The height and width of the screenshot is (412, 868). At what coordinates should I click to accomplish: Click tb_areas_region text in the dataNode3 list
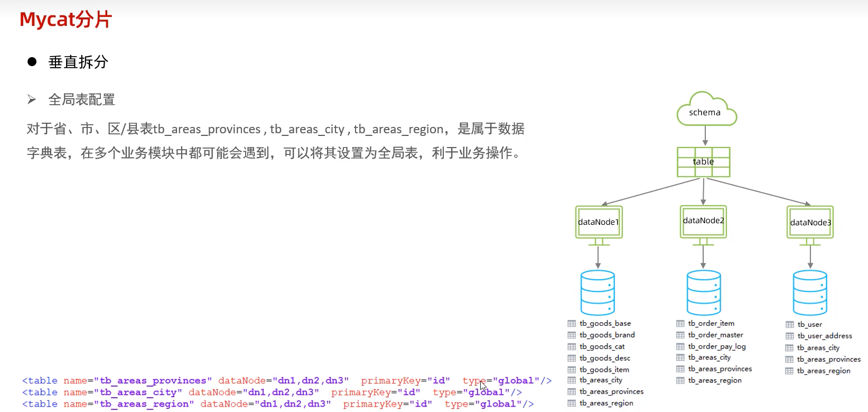[824, 371]
